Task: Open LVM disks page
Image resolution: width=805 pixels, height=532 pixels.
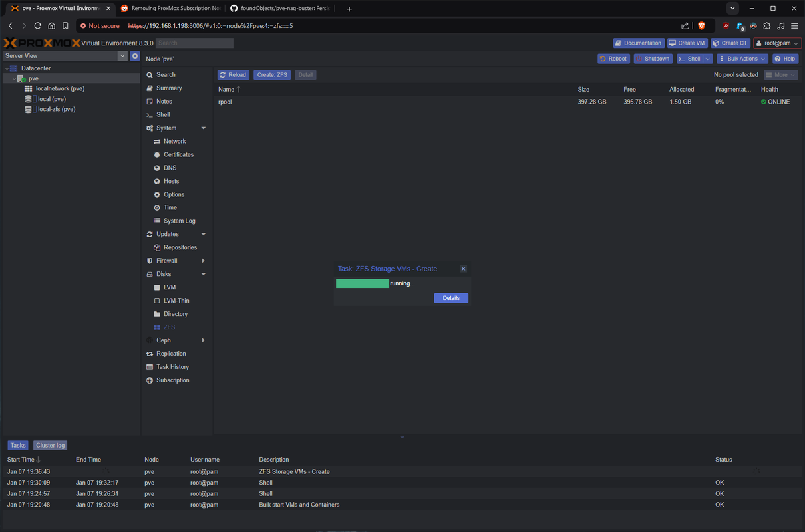Action: pos(169,287)
